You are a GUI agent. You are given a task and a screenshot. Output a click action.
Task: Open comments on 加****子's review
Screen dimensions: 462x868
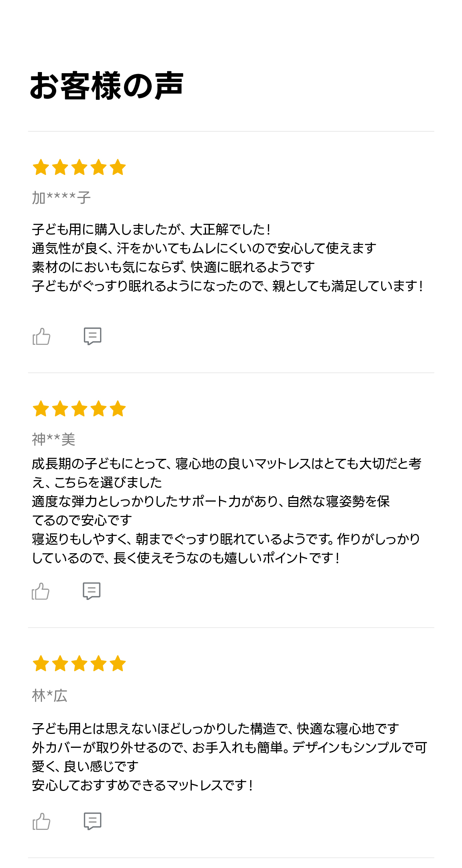(x=92, y=336)
